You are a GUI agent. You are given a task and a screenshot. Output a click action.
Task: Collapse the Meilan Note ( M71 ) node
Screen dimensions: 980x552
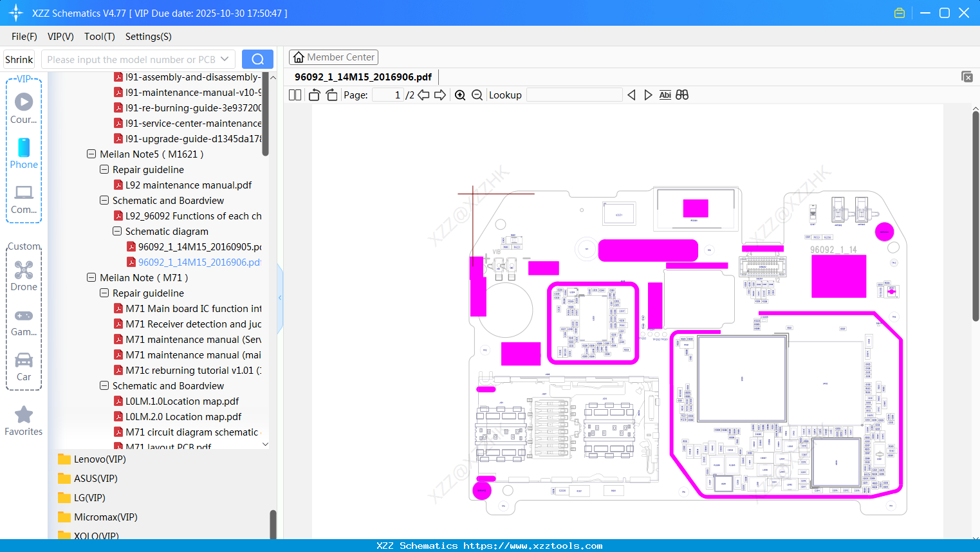coord(91,278)
